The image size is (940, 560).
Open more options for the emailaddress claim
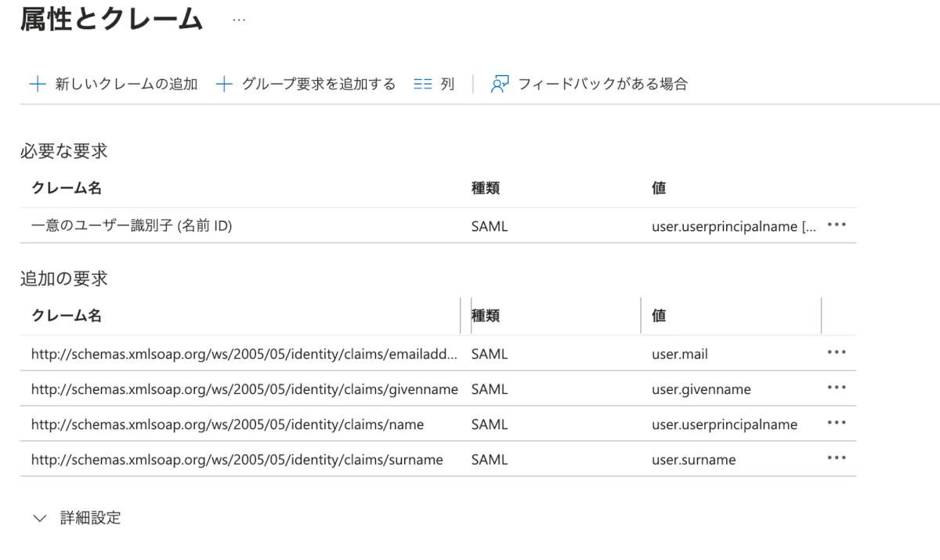(x=837, y=352)
